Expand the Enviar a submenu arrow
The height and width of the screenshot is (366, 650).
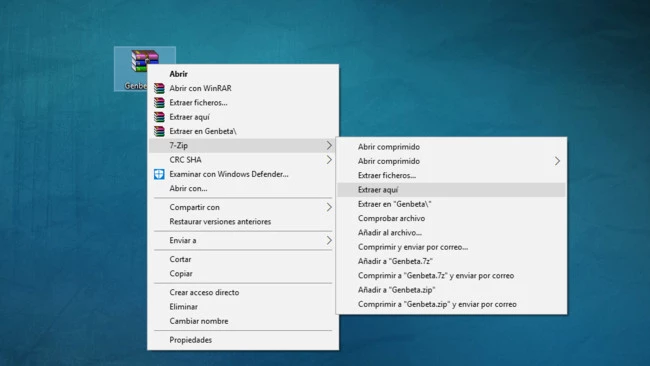pyautogui.click(x=329, y=240)
